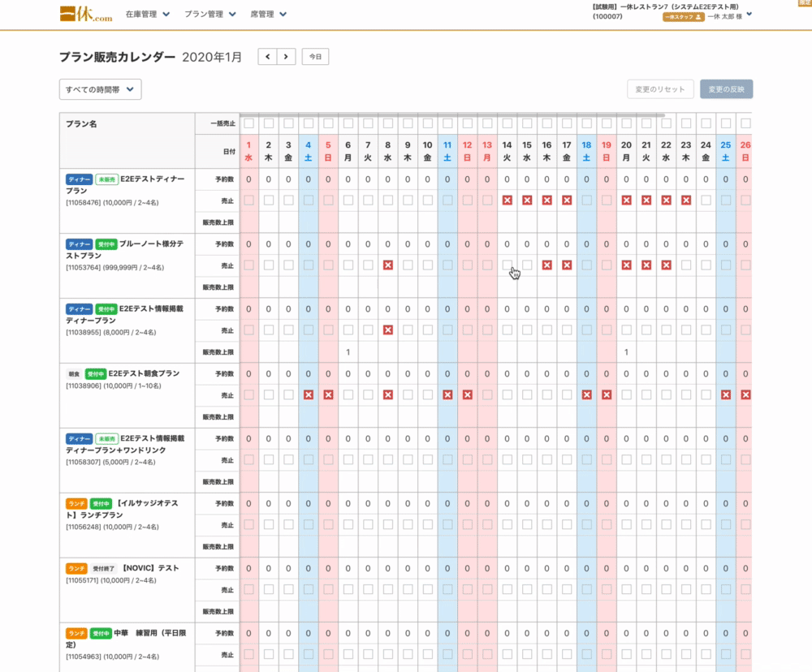This screenshot has height=672, width=812.
Task: Click 販売数上限 cell day 7 for E2Eテストディナープラン
Action: click(368, 222)
